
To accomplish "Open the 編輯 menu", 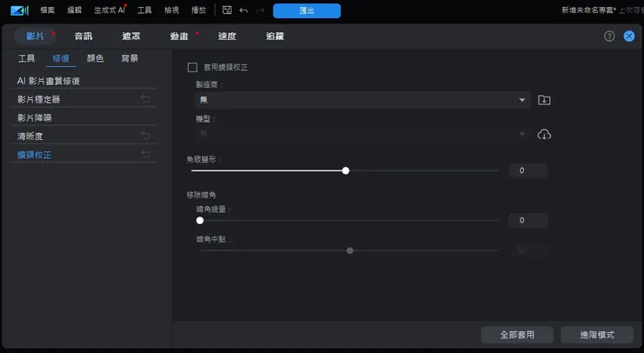I will pyautogui.click(x=74, y=10).
